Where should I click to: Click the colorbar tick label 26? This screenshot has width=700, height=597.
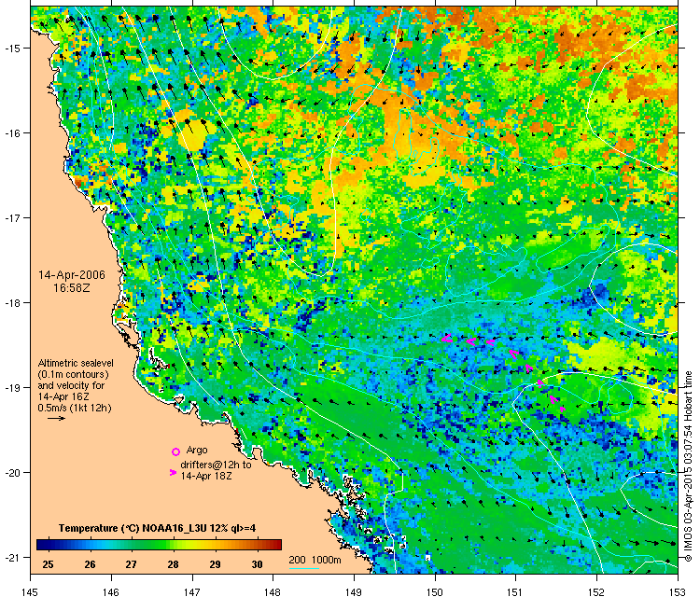(x=90, y=564)
